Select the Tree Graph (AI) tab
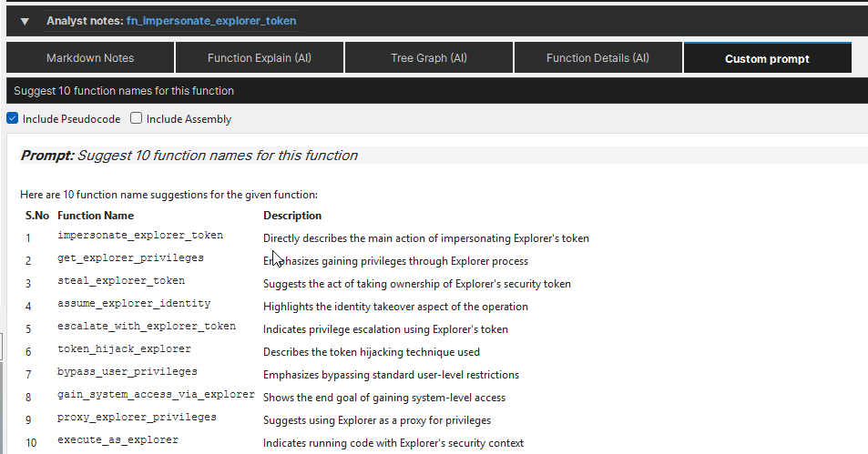 428,58
